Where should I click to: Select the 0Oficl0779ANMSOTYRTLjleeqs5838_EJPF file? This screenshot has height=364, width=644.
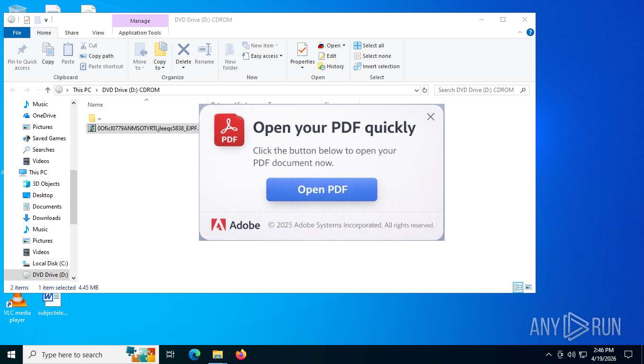[x=143, y=128]
